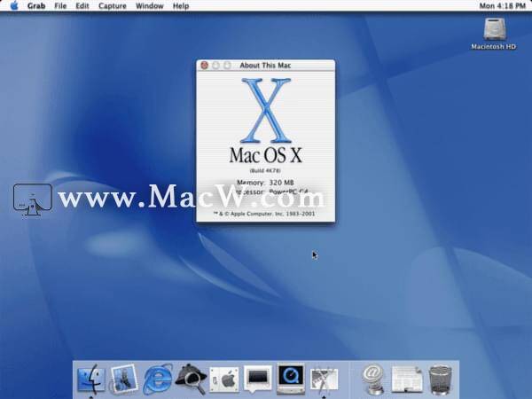This screenshot has height=399, width=532.
Task: Select the Macintosh HD drive icon
Action: click(x=494, y=34)
